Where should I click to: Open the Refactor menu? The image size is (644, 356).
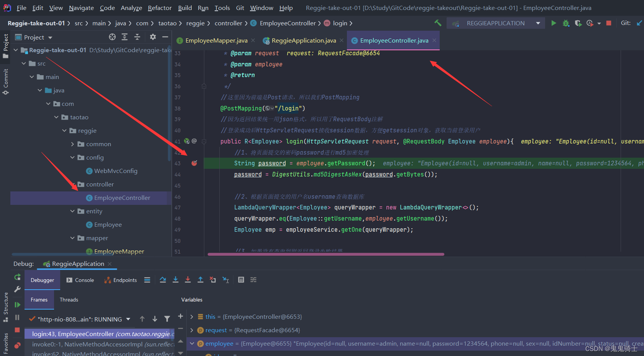point(159,8)
